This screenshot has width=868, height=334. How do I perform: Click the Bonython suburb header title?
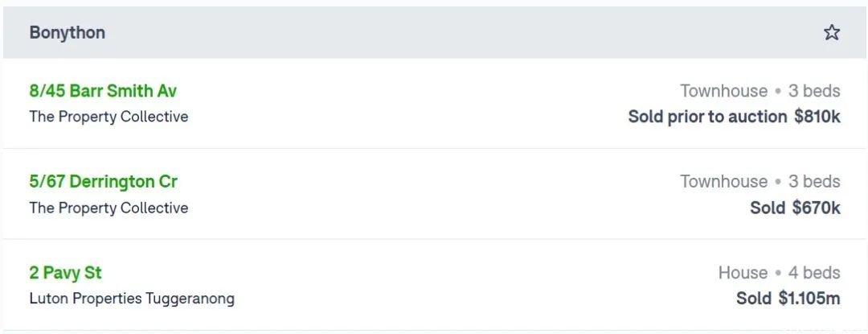pyautogui.click(x=67, y=33)
